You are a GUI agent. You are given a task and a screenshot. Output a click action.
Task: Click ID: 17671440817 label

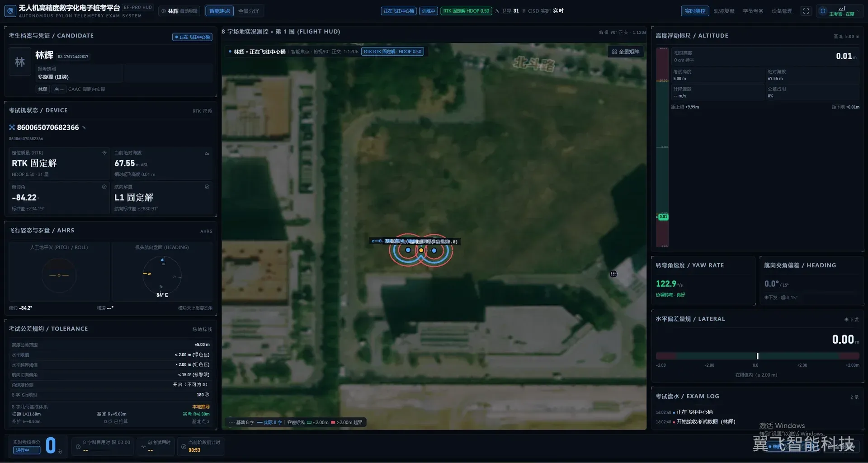(73, 57)
